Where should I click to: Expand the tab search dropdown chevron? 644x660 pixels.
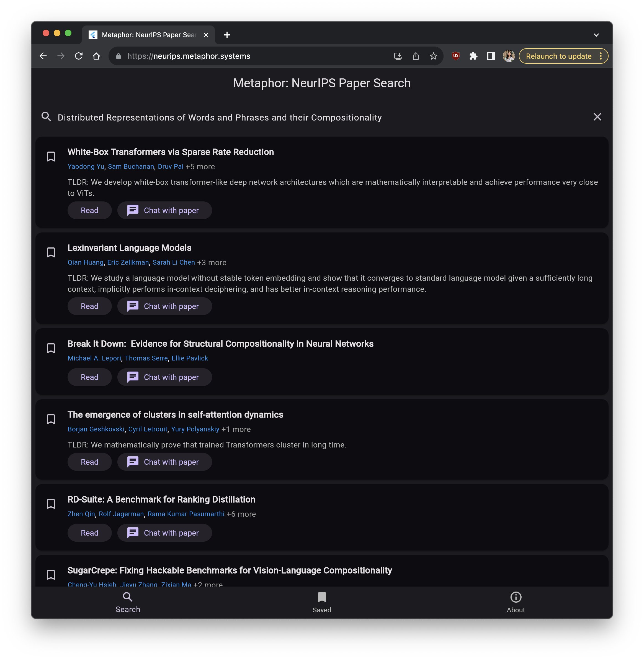pyautogui.click(x=596, y=35)
